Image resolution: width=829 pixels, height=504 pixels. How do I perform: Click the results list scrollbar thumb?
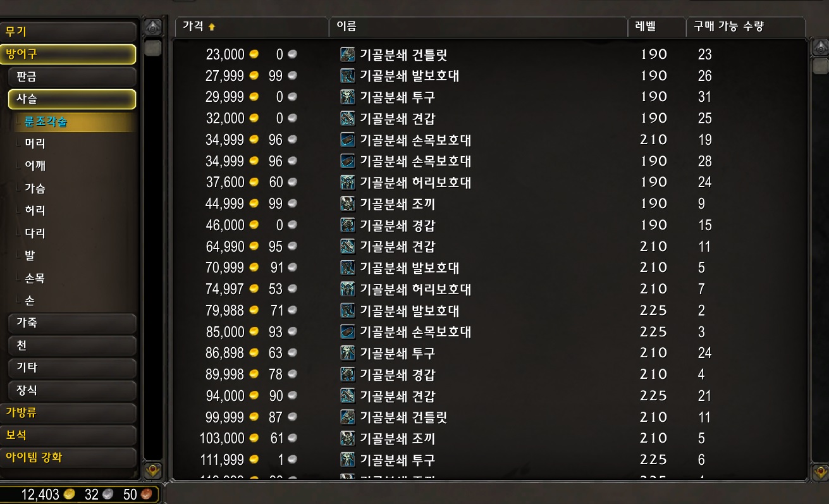pos(820,66)
